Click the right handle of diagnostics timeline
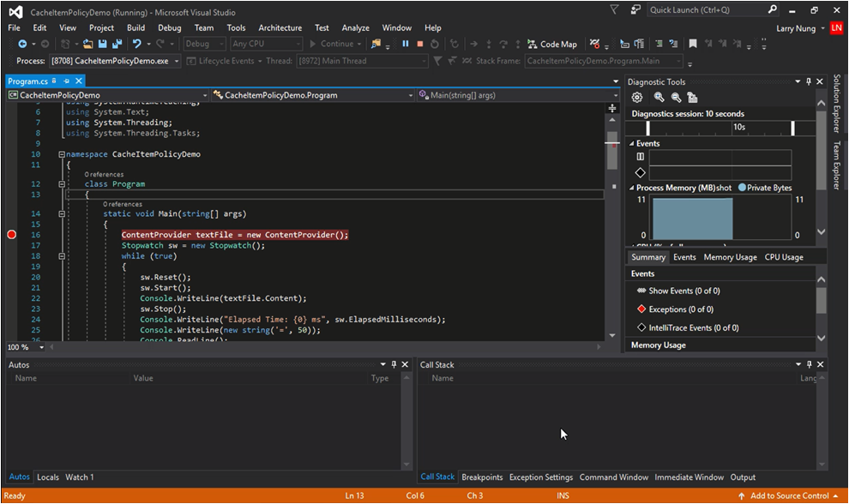The height and width of the screenshot is (504, 849). click(x=792, y=128)
